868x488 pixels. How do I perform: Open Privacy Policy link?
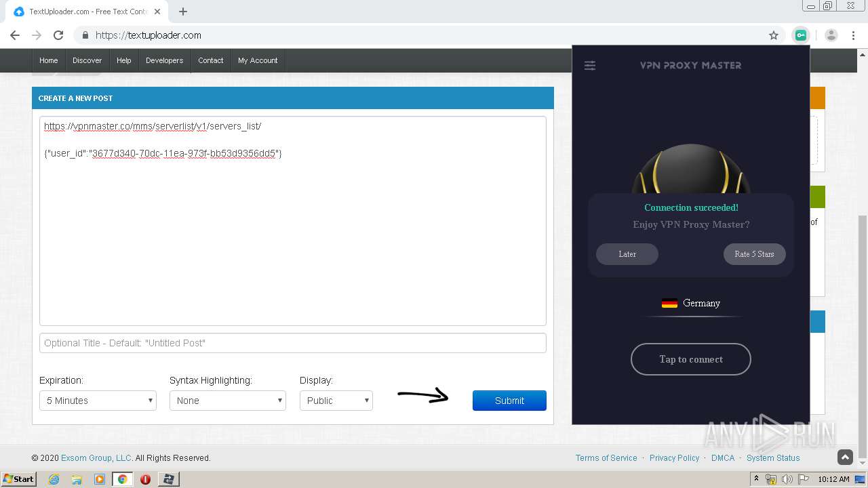pyautogui.click(x=674, y=458)
